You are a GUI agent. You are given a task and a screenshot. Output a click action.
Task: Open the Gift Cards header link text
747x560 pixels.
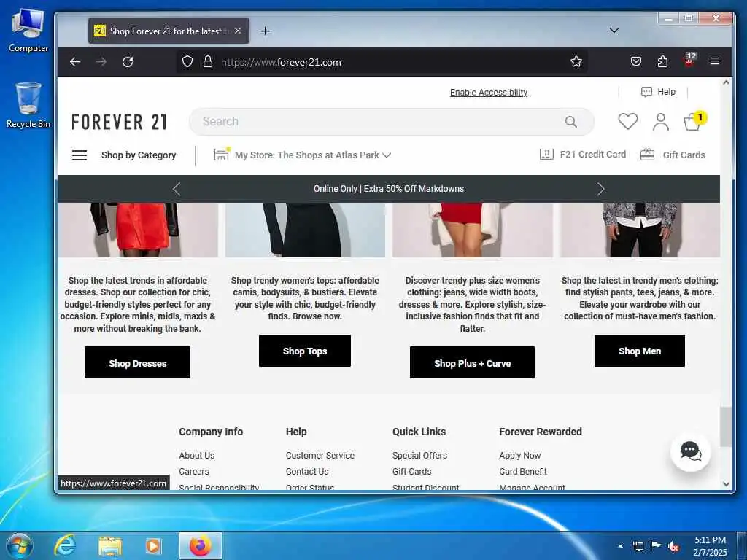pos(684,155)
